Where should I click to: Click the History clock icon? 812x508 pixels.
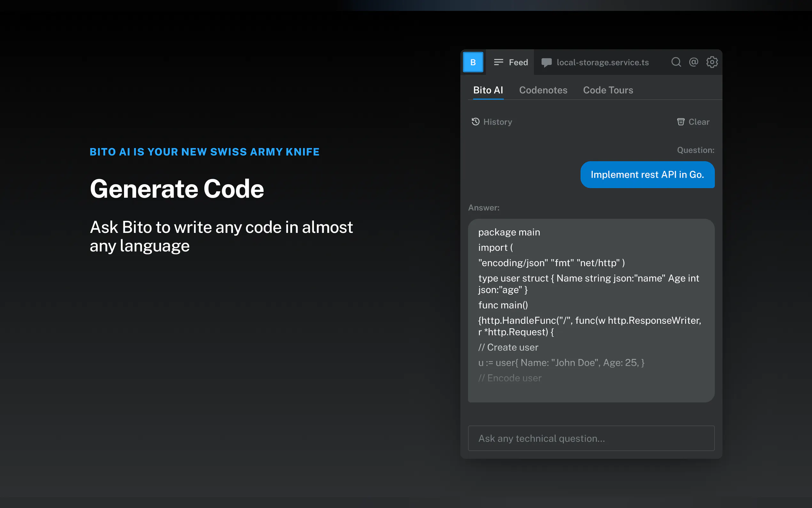pyautogui.click(x=475, y=122)
